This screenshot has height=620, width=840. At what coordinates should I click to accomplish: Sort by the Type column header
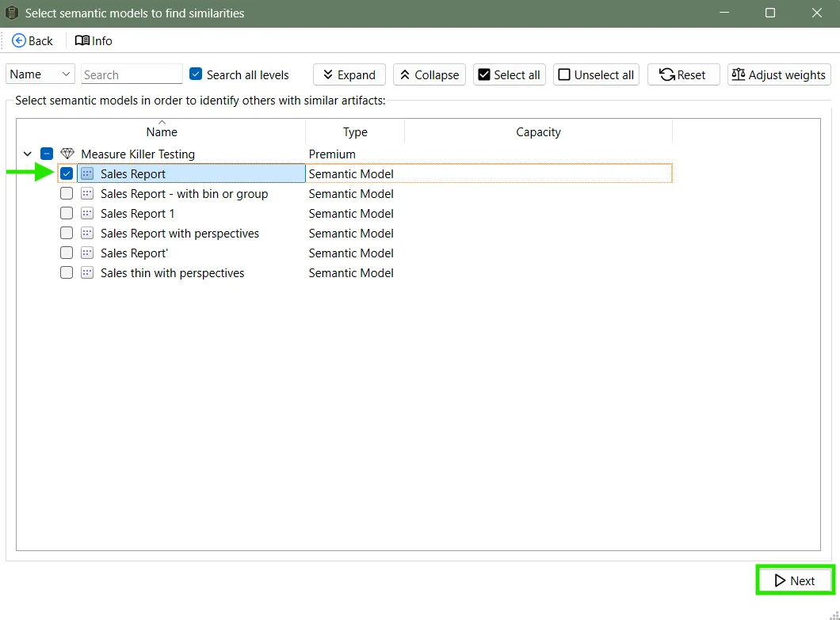pyautogui.click(x=355, y=131)
